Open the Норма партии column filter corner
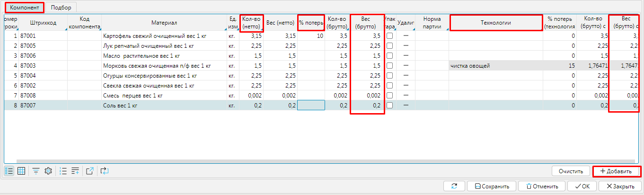 click(447, 29)
